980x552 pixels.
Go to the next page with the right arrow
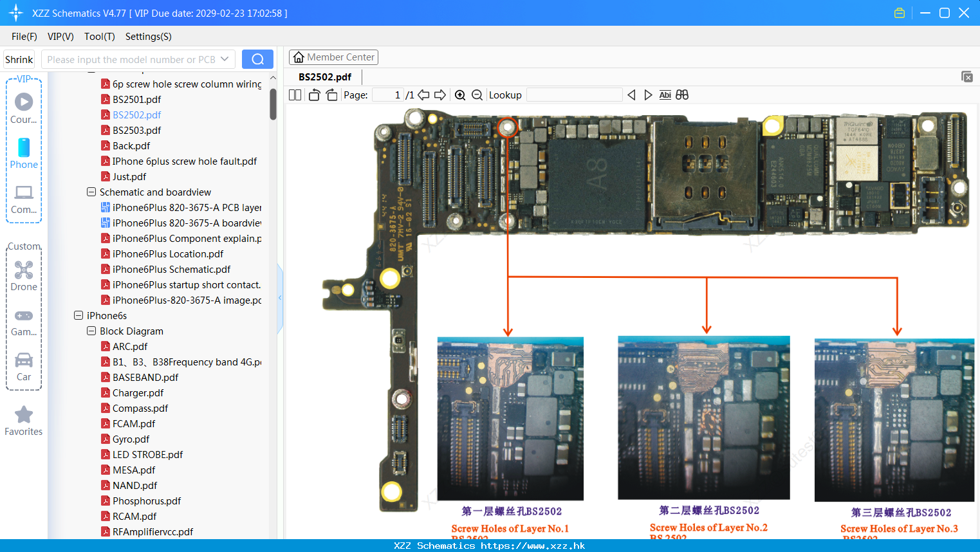click(x=440, y=95)
